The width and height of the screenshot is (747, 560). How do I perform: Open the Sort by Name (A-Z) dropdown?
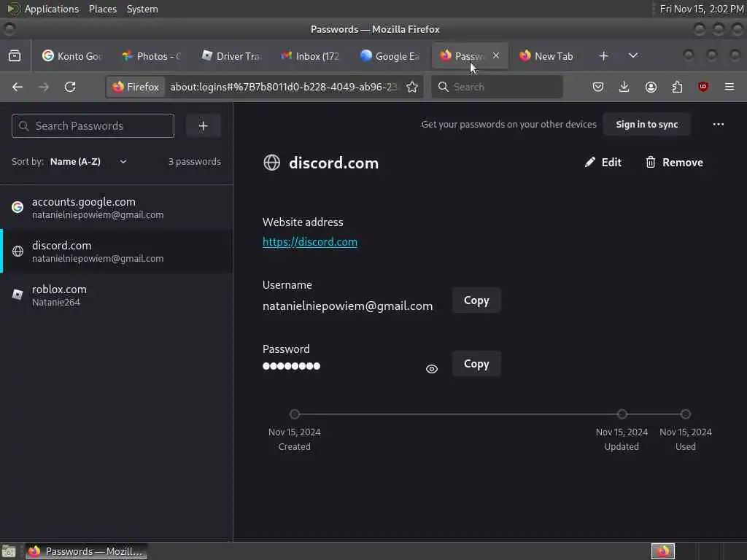[x=88, y=161]
